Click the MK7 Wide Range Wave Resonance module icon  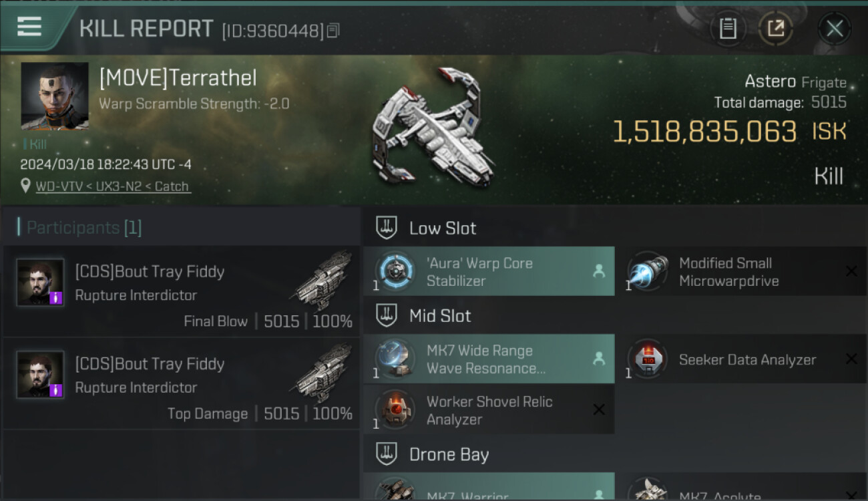tap(395, 359)
